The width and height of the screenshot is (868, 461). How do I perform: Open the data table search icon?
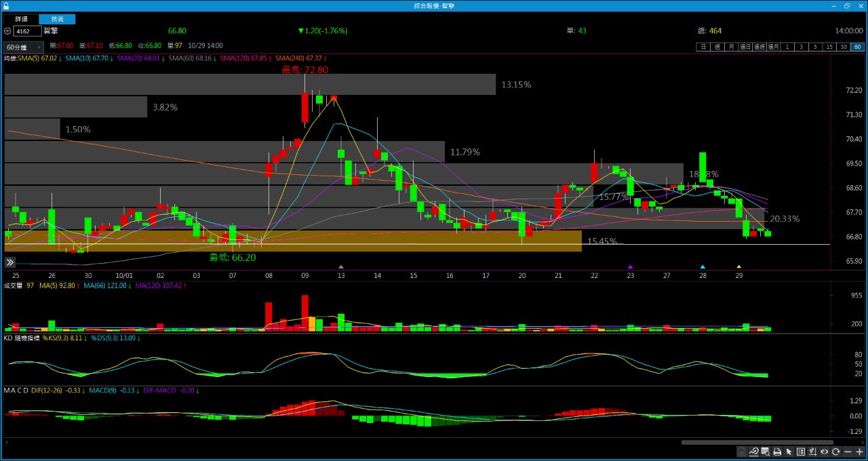pyautogui.click(x=765, y=452)
